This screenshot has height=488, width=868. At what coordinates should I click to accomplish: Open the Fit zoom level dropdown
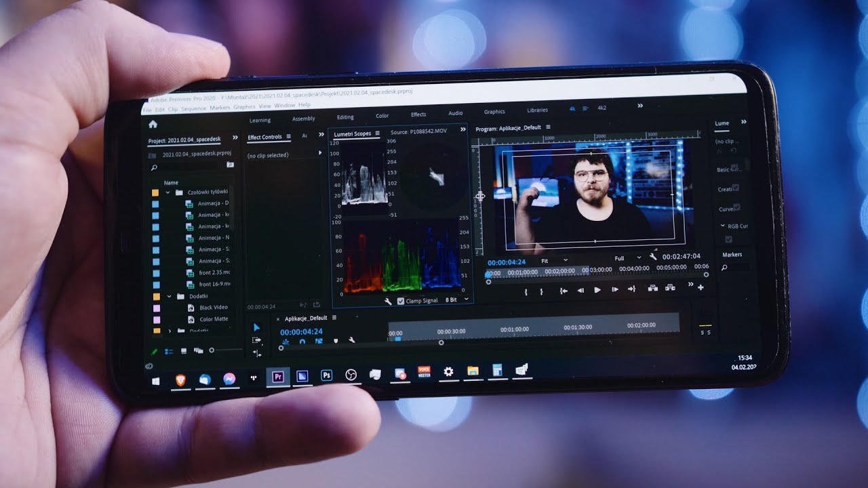554,260
